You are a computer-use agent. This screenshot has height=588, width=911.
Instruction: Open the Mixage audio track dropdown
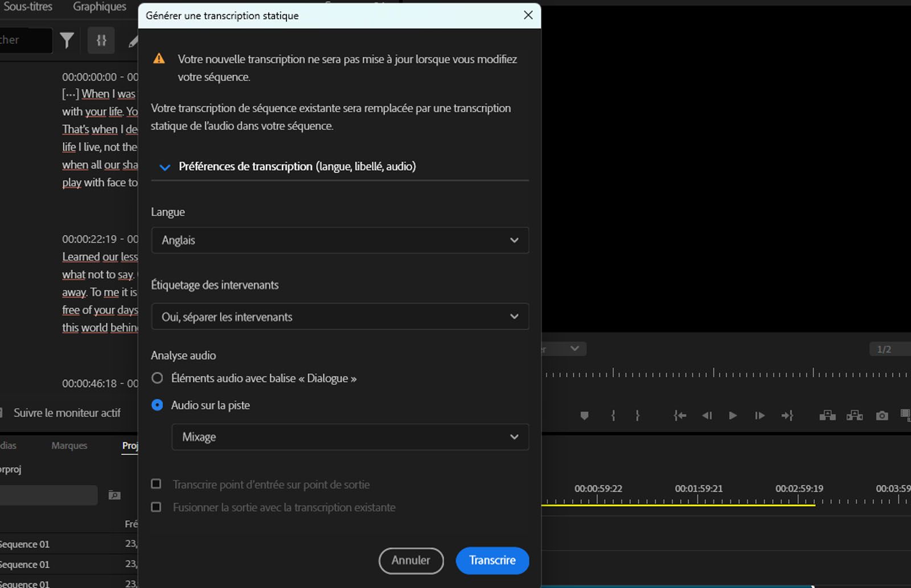coord(350,437)
